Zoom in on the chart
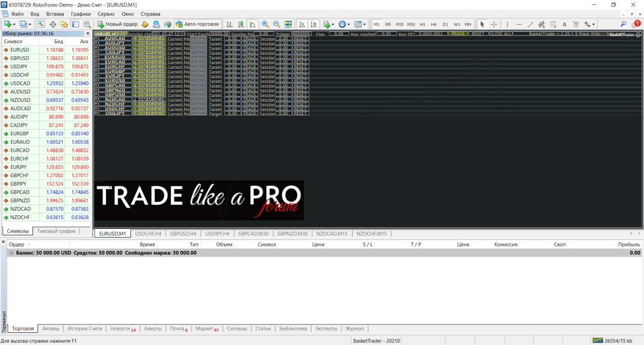The image size is (644, 345). pos(265,24)
